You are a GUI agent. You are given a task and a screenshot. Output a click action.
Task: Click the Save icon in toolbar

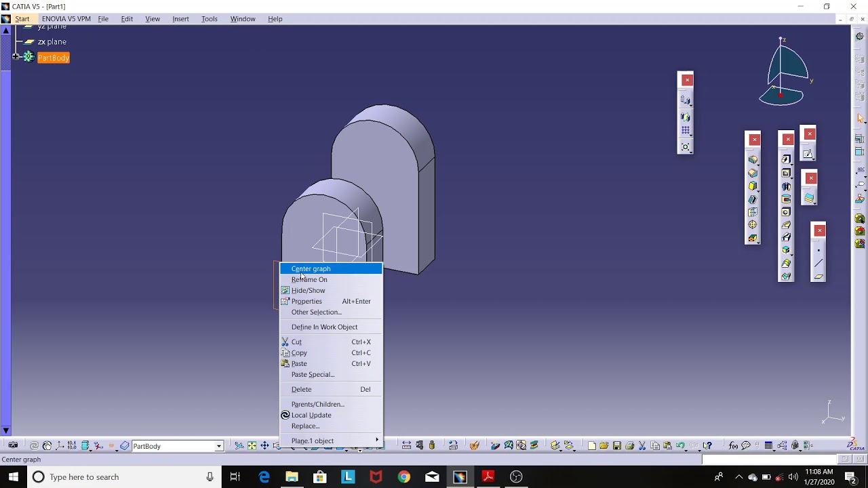coord(616,445)
